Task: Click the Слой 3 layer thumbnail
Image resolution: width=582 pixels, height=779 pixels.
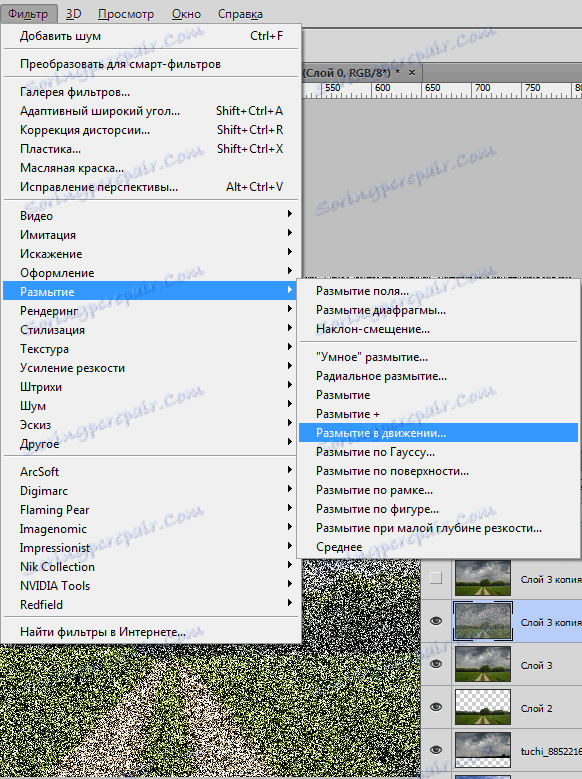Action: click(483, 664)
